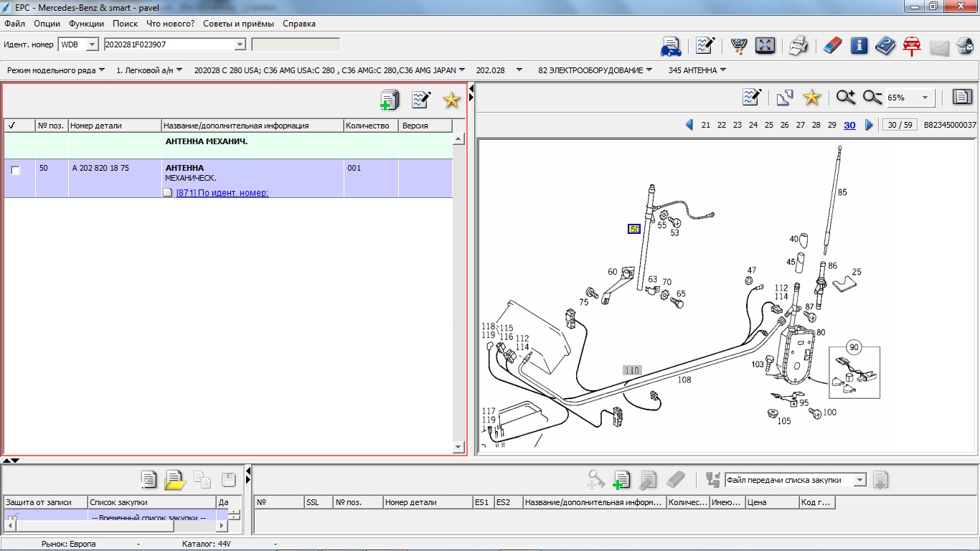The image size is (980, 551).
Task: Open the Функции menu
Action: (87, 24)
